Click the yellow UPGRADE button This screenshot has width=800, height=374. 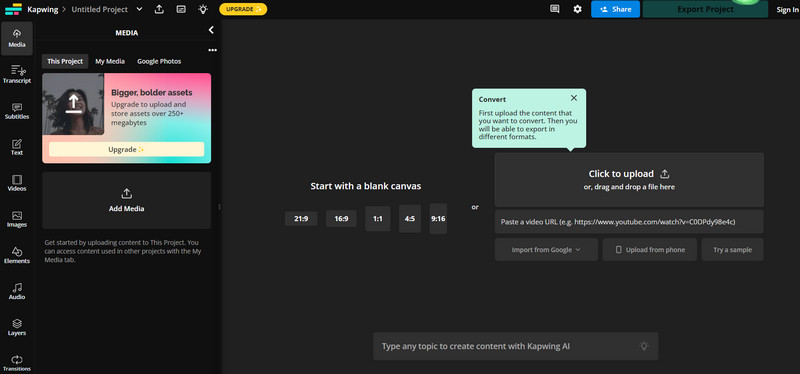(243, 9)
